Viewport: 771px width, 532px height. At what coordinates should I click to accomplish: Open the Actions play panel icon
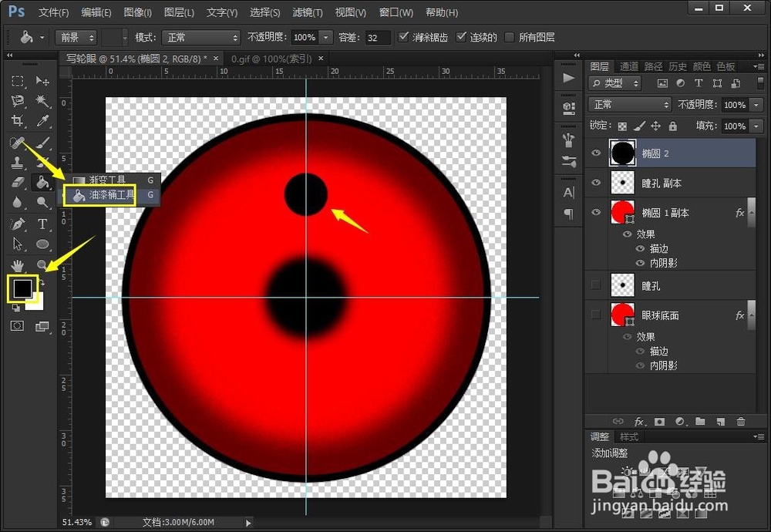tap(569, 78)
